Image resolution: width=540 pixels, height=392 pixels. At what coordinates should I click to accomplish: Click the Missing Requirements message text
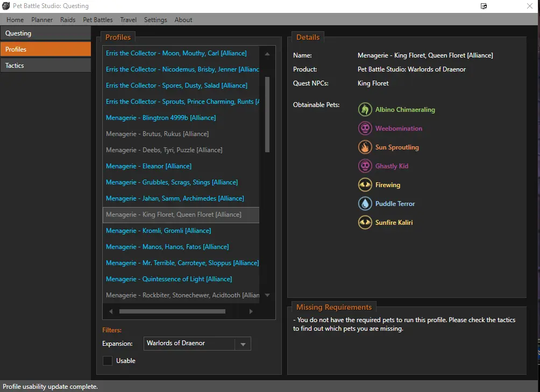404,324
